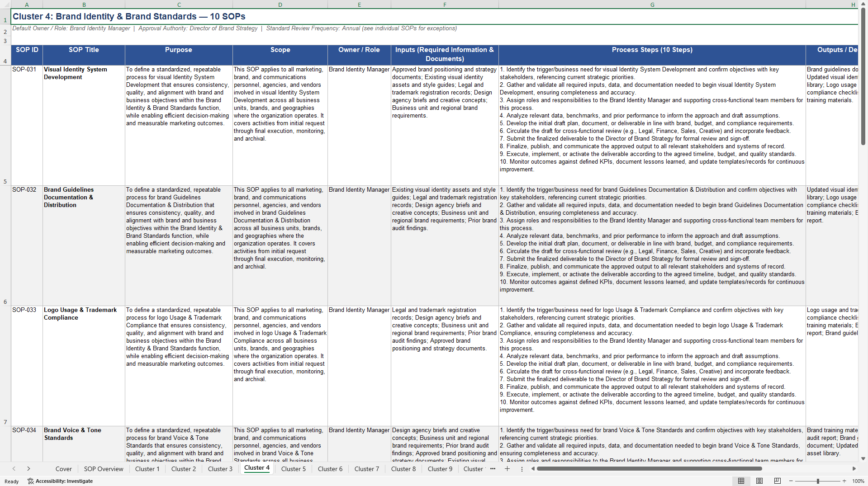Go to next sheet tab arrow
The height and width of the screenshot is (486, 868).
click(28, 469)
